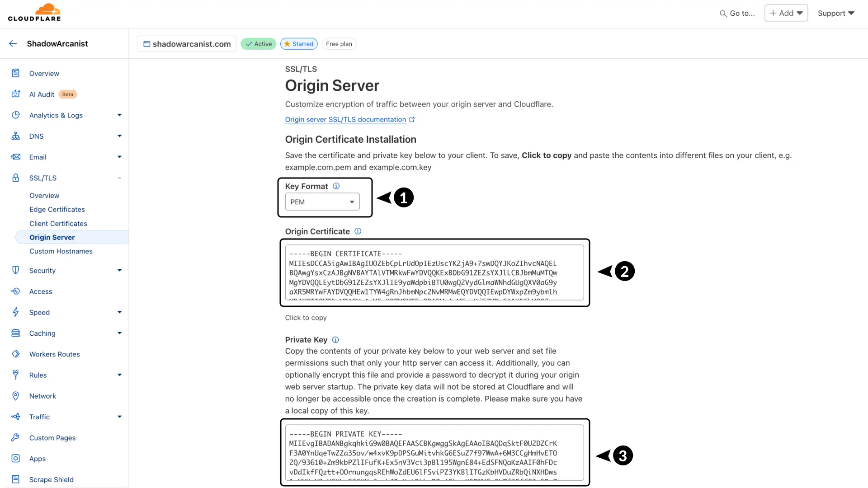Click the Scrape Shield sidebar icon
Image resolution: width=868 pixels, height=488 pixels.
(16, 479)
